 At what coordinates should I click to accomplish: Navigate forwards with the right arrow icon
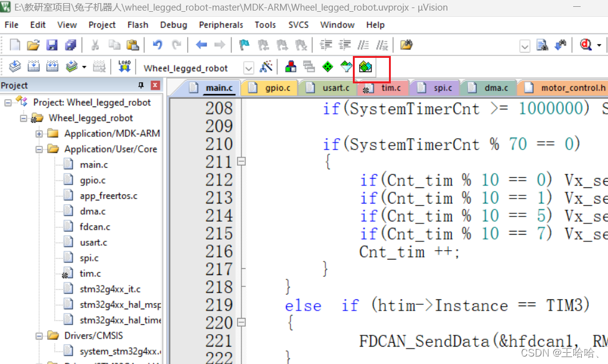click(x=220, y=45)
